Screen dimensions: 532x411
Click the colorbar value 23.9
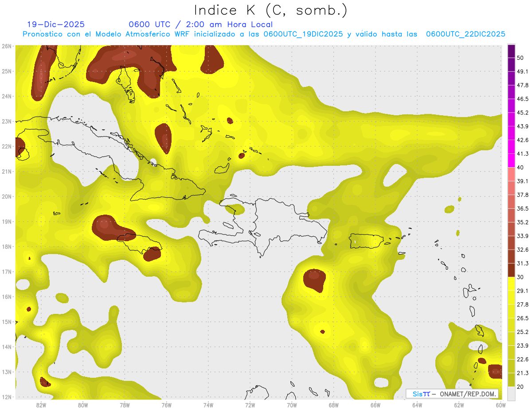tap(523, 346)
